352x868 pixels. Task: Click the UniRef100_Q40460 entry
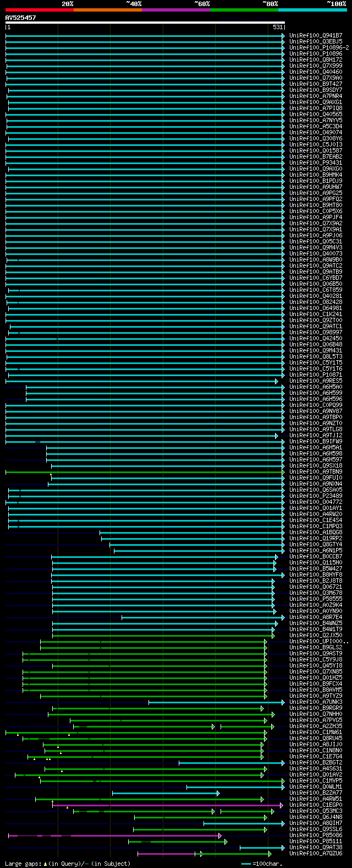(316, 72)
